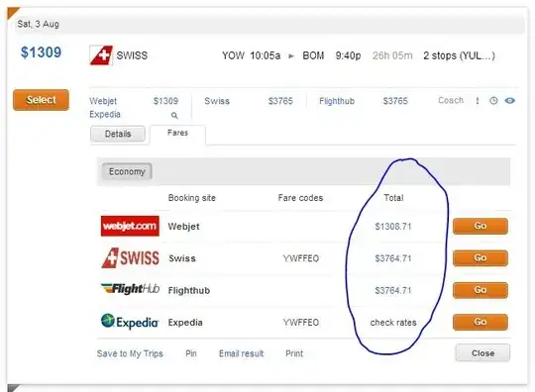The width and height of the screenshot is (535, 392).
Task: Close the fare details panel
Action: tap(482, 353)
